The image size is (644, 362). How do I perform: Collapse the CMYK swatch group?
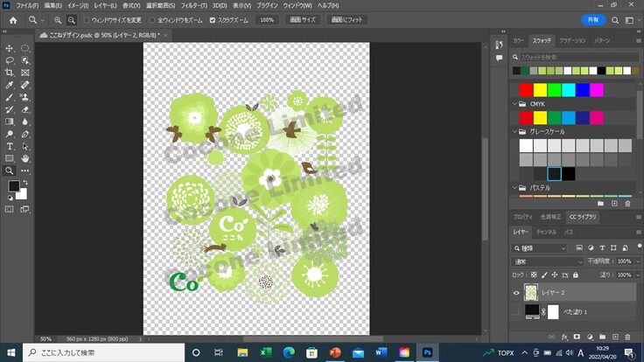tap(514, 104)
